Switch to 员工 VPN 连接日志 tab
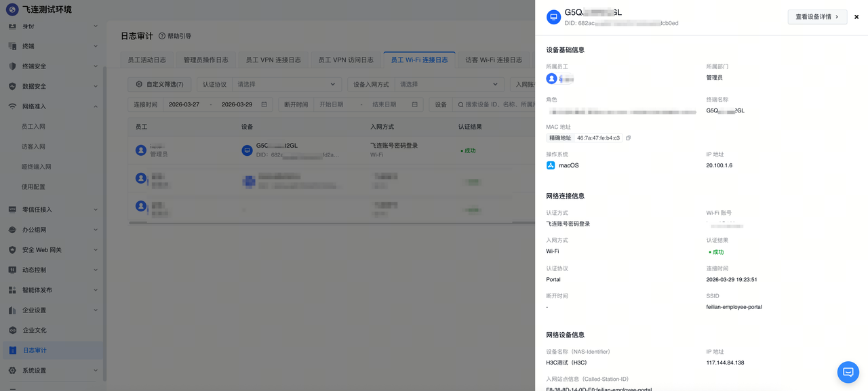Viewport: 868px width, 391px height. [x=273, y=60]
